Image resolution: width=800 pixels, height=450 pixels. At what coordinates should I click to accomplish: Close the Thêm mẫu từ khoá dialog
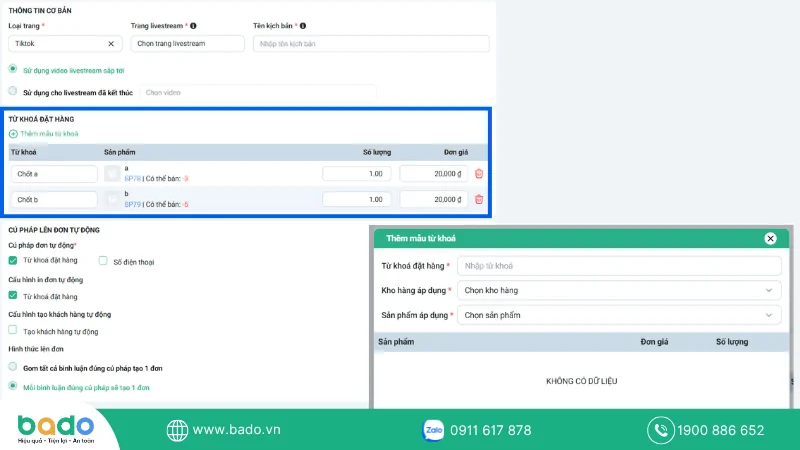tap(770, 238)
